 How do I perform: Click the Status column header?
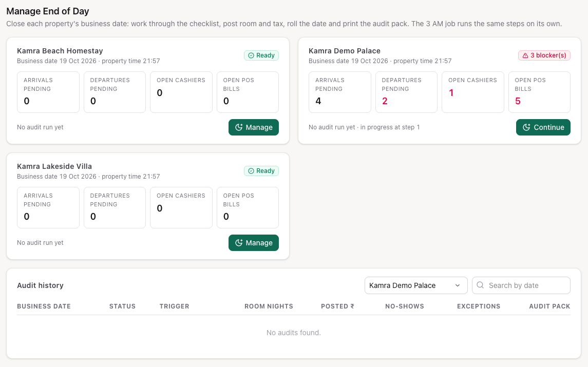(122, 306)
